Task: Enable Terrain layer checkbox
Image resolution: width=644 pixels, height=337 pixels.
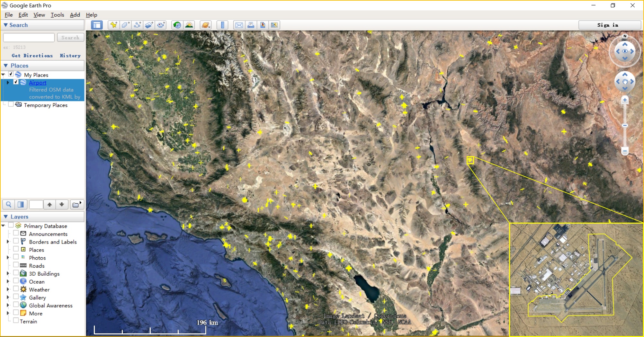Action: pyautogui.click(x=16, y=321)
